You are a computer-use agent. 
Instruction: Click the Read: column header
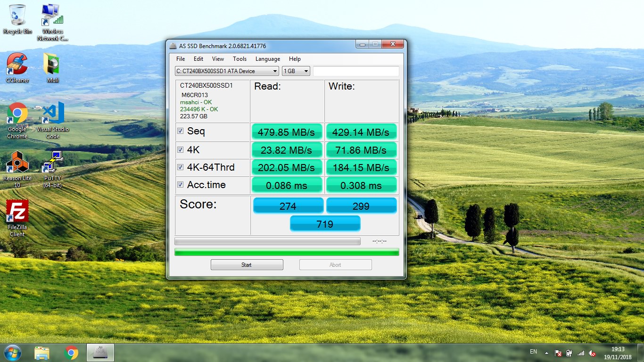click(x=267, y=87)
